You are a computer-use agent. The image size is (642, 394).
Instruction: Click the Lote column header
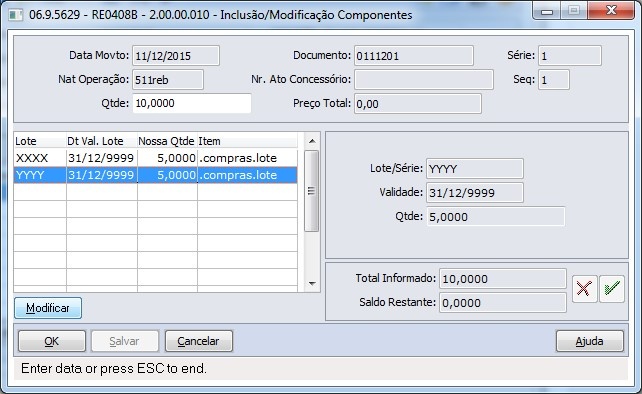(x=40, y=141)
